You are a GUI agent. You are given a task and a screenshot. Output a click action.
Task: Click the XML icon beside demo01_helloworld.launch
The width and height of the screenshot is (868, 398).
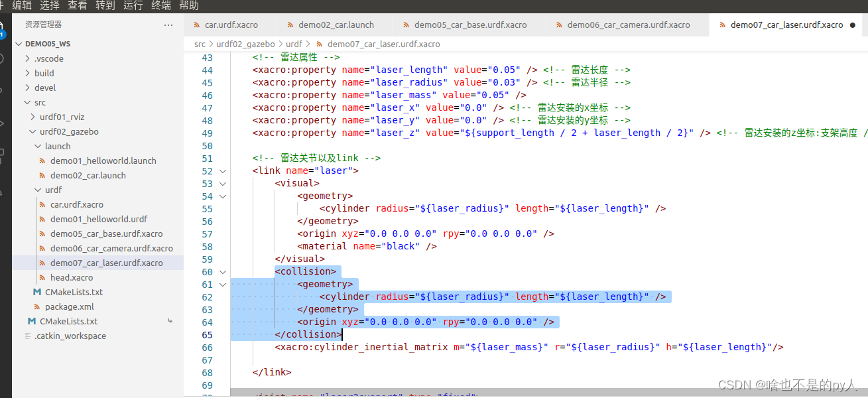point(42,161)
